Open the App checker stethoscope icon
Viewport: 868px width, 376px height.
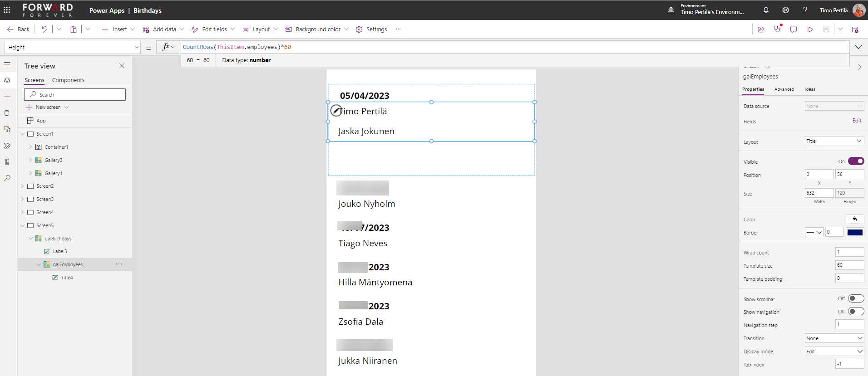pyautogui.click(x=777, y=29)
